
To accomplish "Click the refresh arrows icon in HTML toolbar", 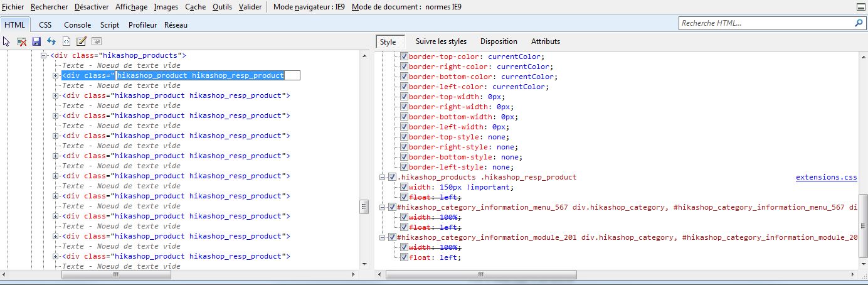I will pyautogui.click(x=51, y=41).
